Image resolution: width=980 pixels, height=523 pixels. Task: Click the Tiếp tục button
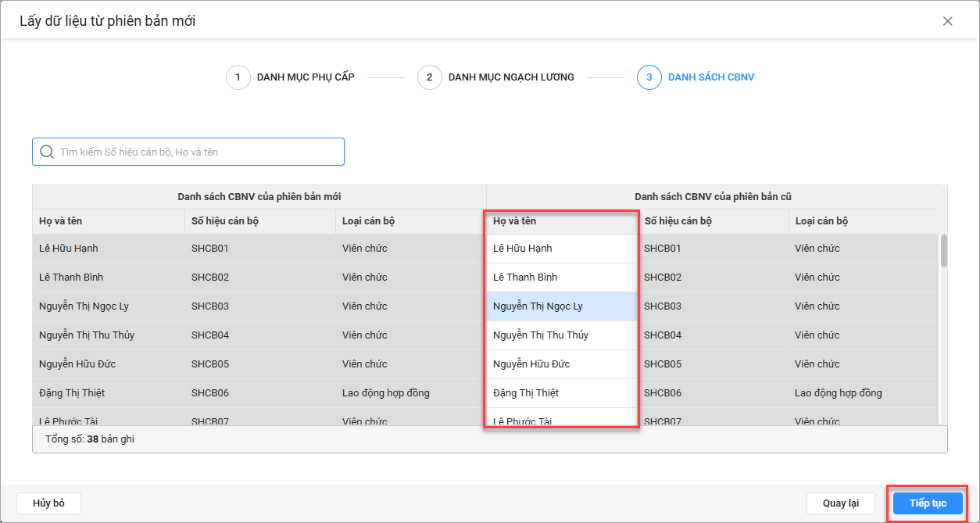coord(928,503)
